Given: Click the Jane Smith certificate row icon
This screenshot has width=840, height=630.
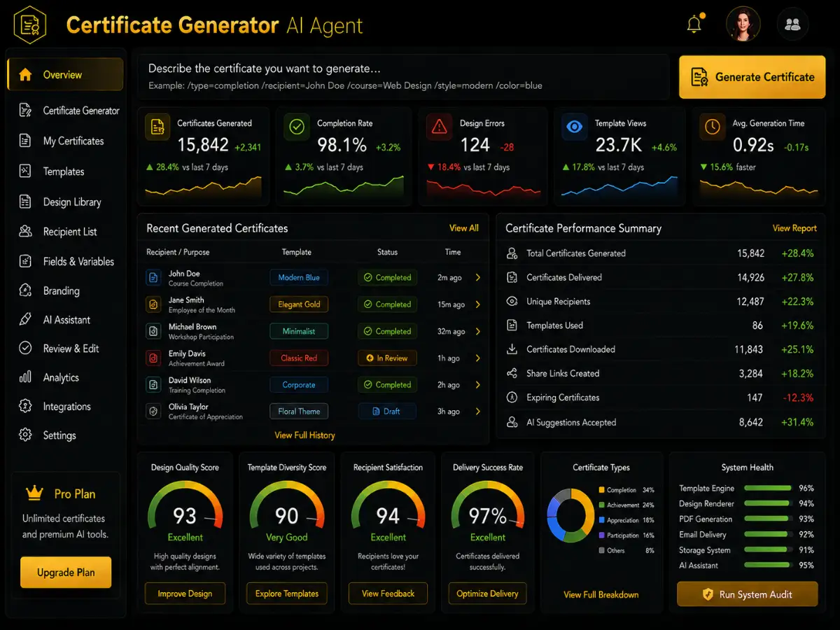Looking at the screenshot, I should (x=153, y=304).
